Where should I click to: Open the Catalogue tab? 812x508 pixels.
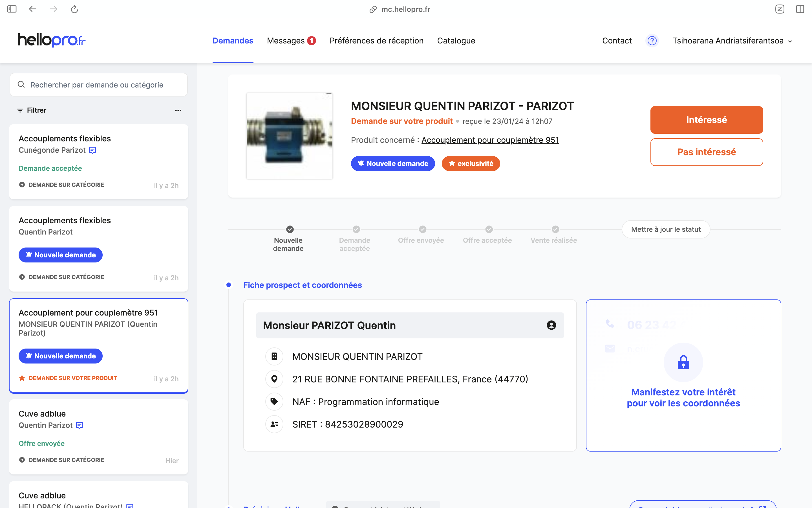click(456, 41)
